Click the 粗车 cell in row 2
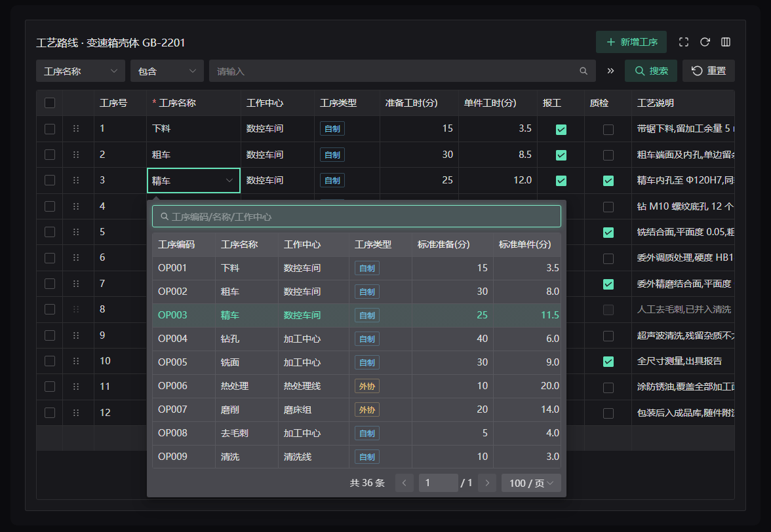 coord(194,155)
